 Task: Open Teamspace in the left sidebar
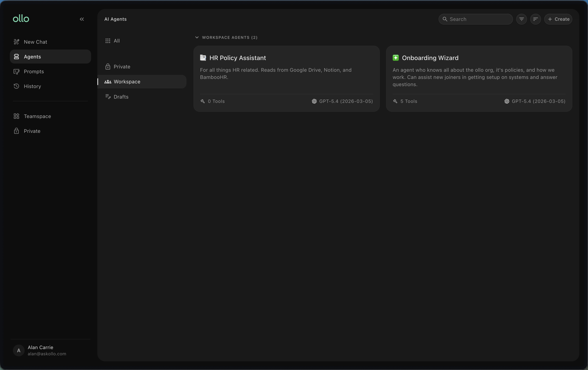coord(50,116)
